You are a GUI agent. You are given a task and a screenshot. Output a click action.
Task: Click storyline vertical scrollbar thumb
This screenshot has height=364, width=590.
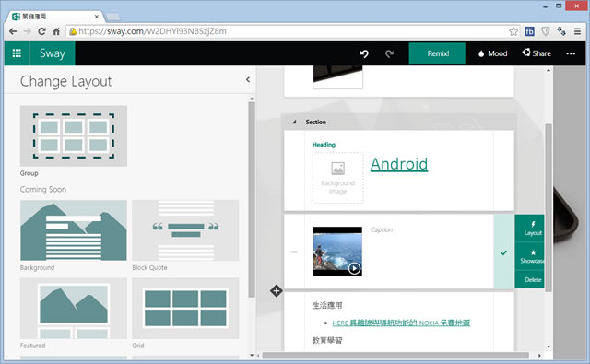point(549,207)
